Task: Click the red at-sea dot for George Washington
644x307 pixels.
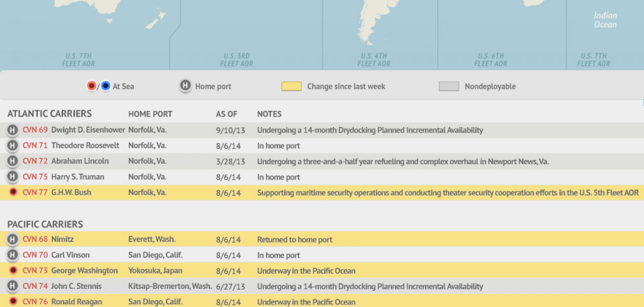Action: (13, 270)
